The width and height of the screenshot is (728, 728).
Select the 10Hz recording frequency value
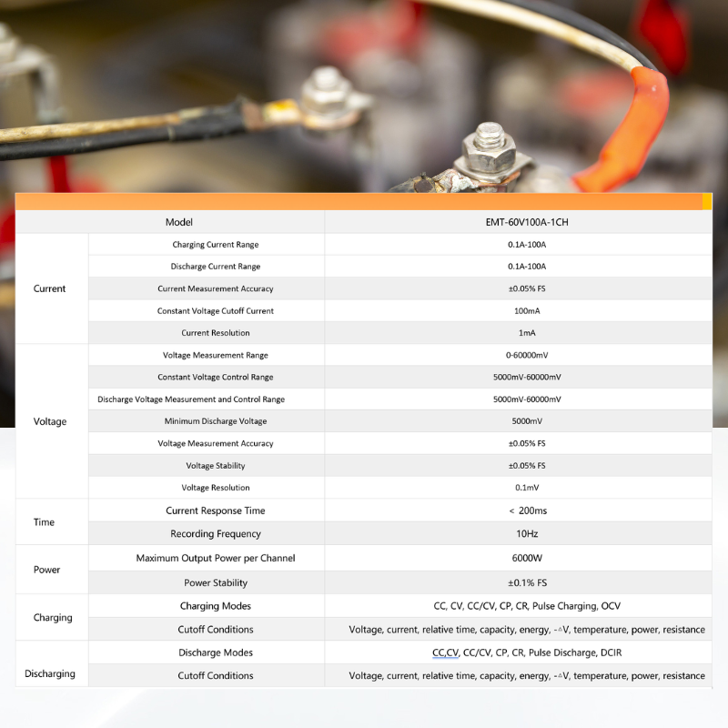(527, 533)
